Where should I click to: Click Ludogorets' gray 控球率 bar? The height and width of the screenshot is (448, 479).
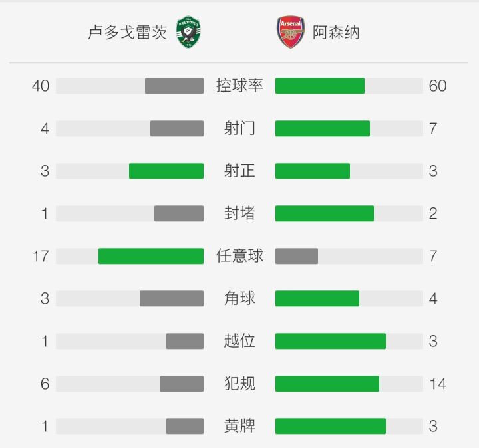click(174, 86)
